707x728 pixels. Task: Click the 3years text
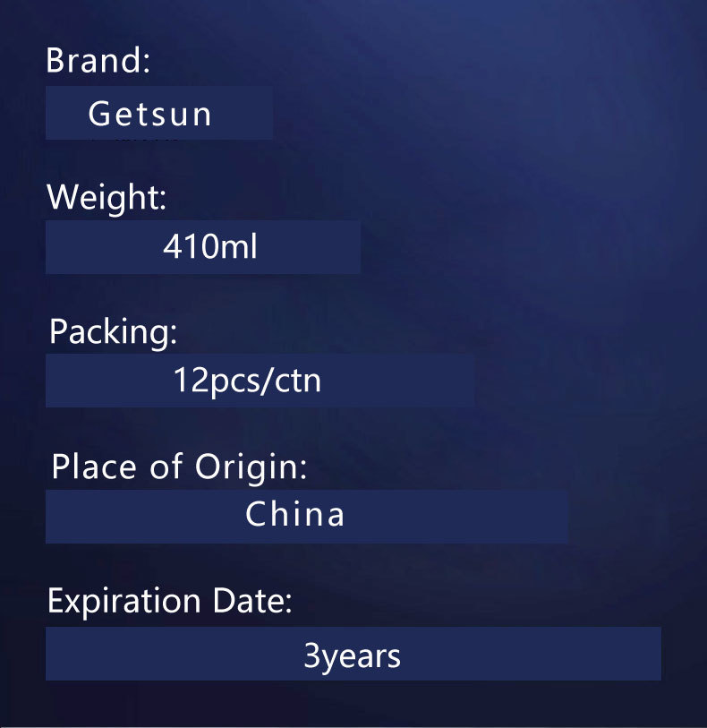[x=352, y=657]
